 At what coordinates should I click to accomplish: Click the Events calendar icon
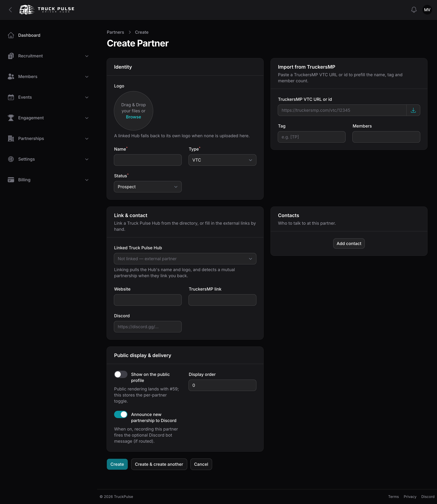tap(11, 97)
